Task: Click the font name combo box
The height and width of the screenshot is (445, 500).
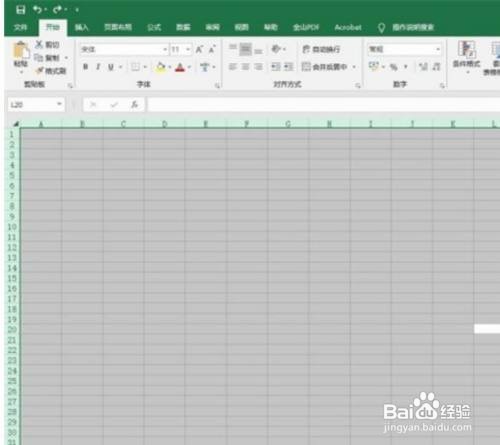Action: (x=124, y=50)
